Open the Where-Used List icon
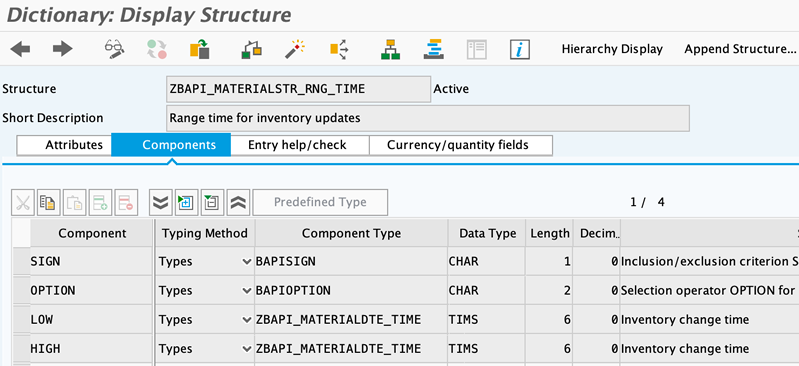This screenshot has width=799, height=366. pyautogui.click(x=339, y=49)
